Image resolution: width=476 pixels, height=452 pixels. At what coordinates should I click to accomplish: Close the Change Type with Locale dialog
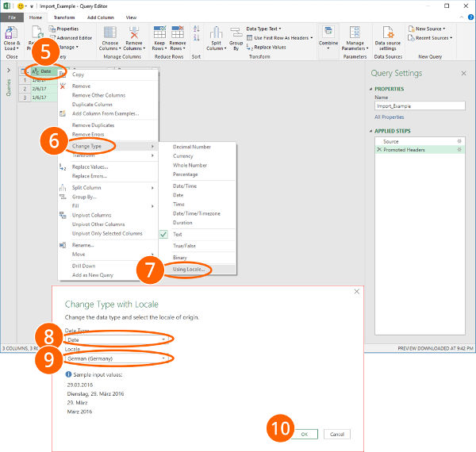pos(357,292)
